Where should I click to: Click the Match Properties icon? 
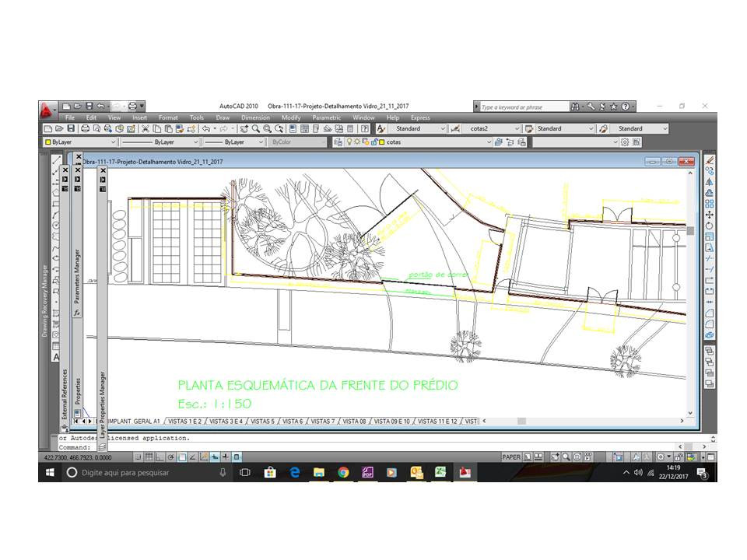point(180,128)
